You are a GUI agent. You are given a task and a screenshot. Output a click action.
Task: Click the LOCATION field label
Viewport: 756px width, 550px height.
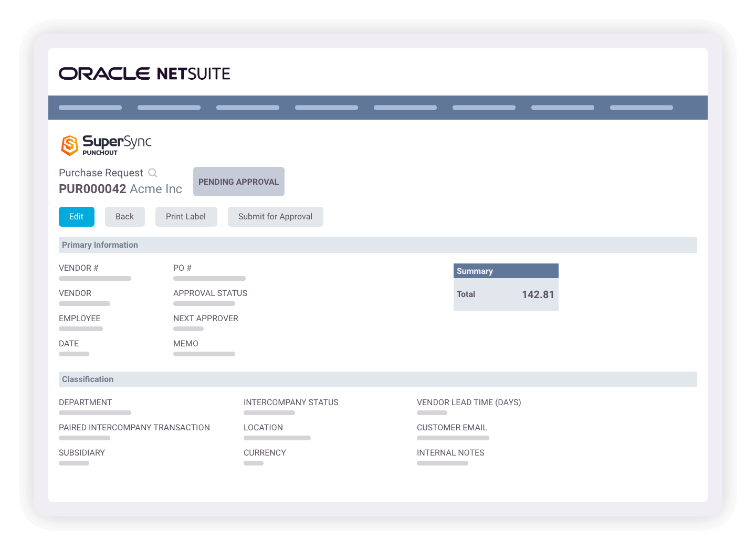[264, 428]
